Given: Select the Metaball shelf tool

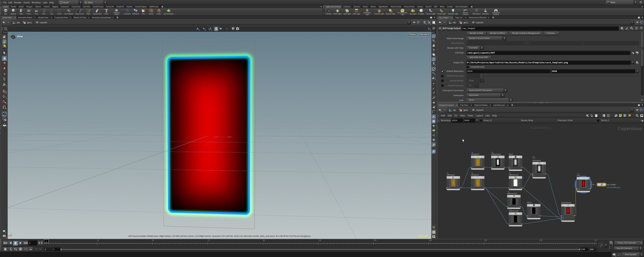Looking at the screenshot, I should click(136, 11).
